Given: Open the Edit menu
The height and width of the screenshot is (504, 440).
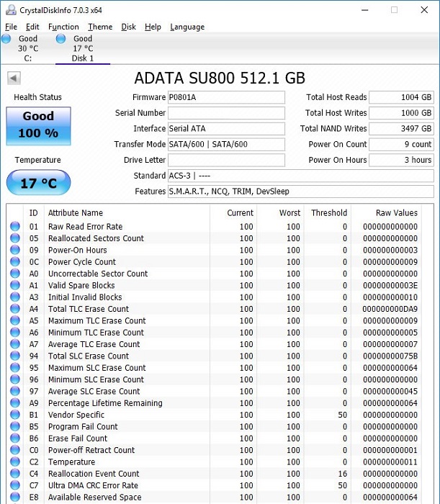Looking at the screenshot, I should (x=32, y=27).
